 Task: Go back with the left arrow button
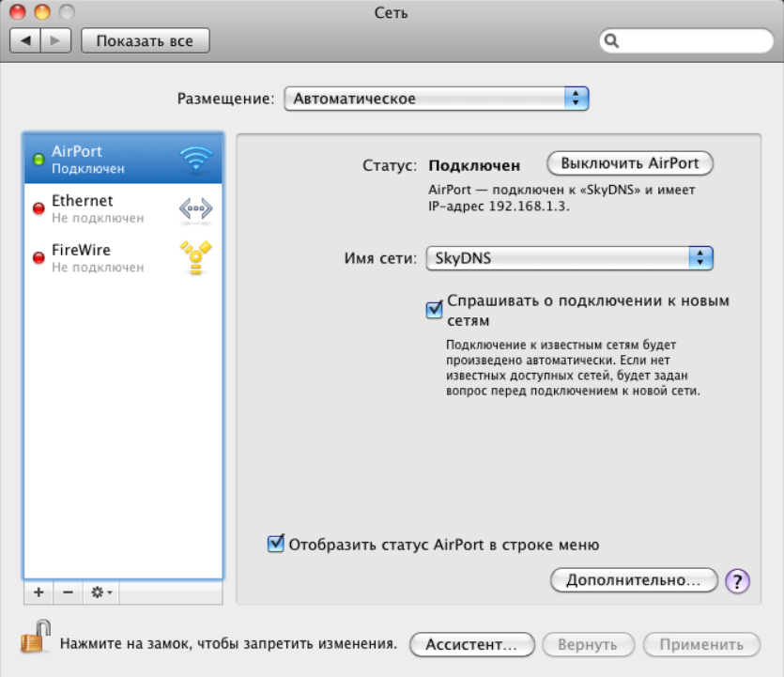25,41
